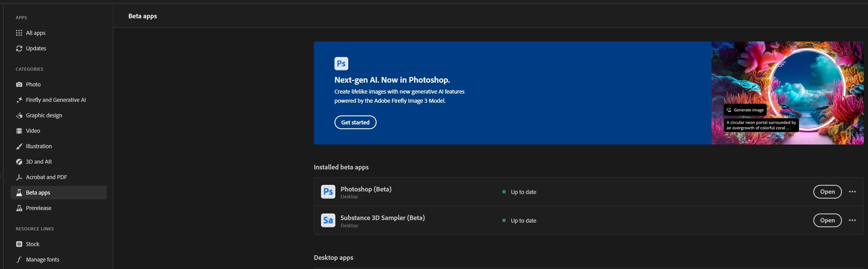Select the Graphic design category
Image resolution: width=868 pixels, height=269 pixels.
coord(59,116)
